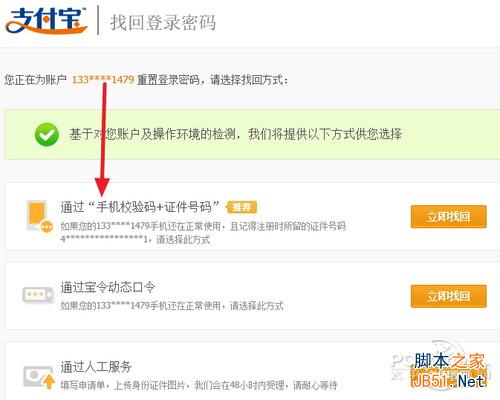Click the orange 推荐 recommended badge

242,207
